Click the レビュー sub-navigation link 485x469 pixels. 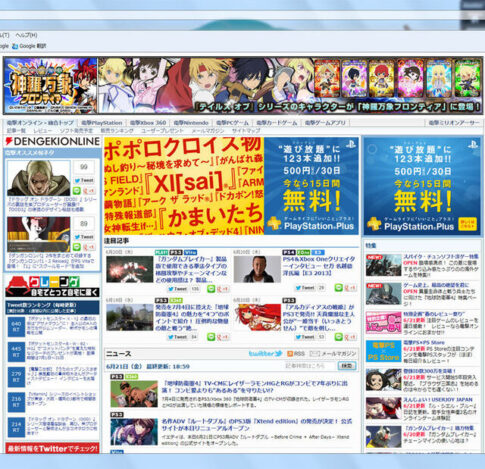coord(42,131)
